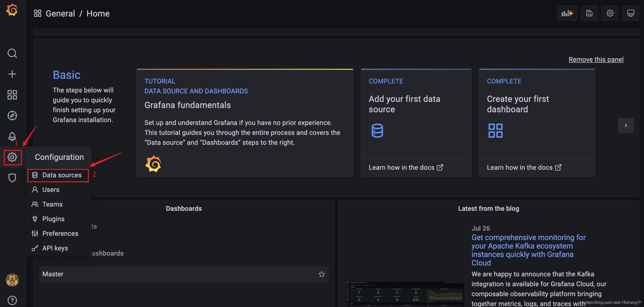Click the Save dashboard icon
This screenshot has height=307, width=644.
pyautogui.click(x=589, y=13)
